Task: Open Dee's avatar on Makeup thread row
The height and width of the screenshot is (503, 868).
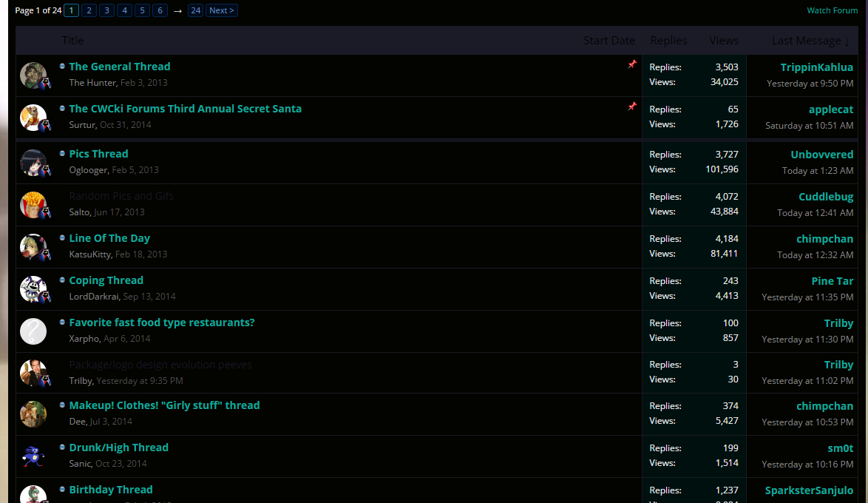Action: point(33,414)
